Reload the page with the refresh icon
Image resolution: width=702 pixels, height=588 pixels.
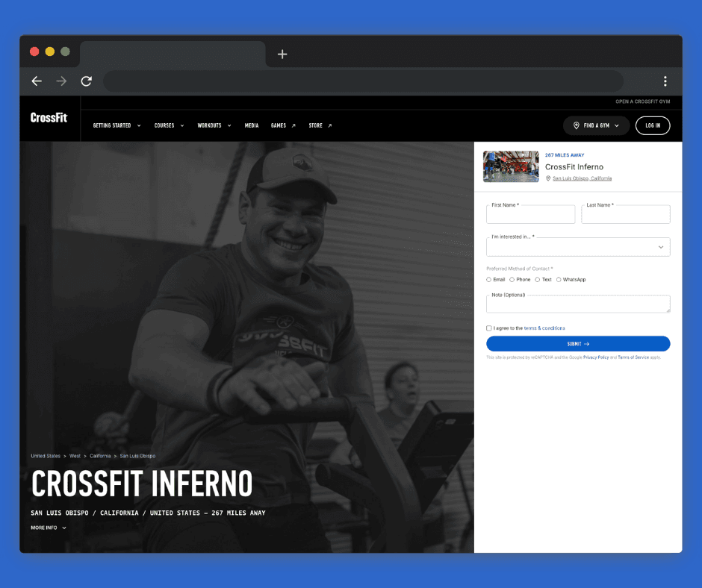pos(87,81)
